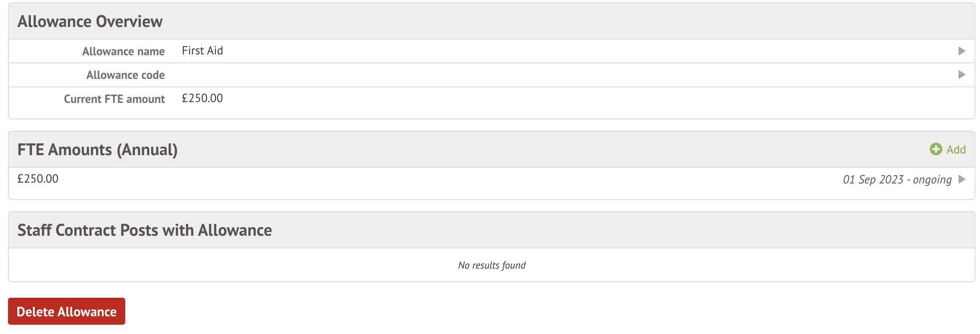Viewport: 980px width, 334px height.
Task: Open the £250.00 entry under FTE Amounts
Action: 38,179
